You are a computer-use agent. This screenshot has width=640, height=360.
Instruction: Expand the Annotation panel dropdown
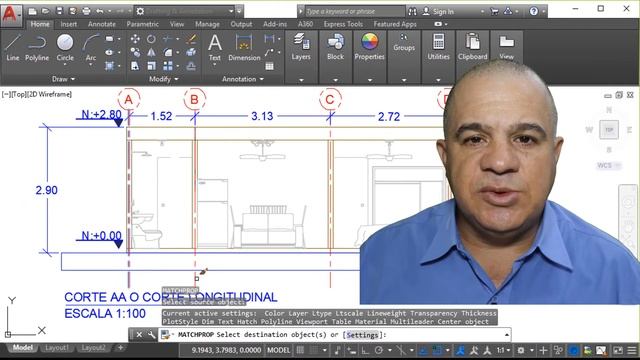pos(242,79)
